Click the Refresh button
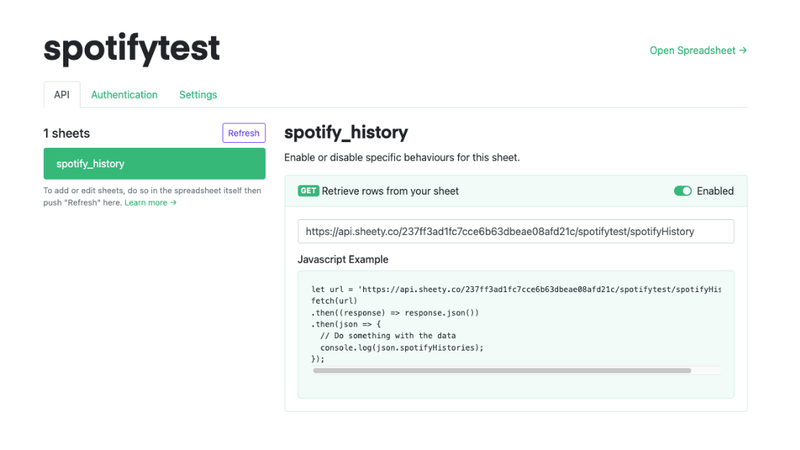800x450 pixels. pyautogui.click(x=244, y=133)
